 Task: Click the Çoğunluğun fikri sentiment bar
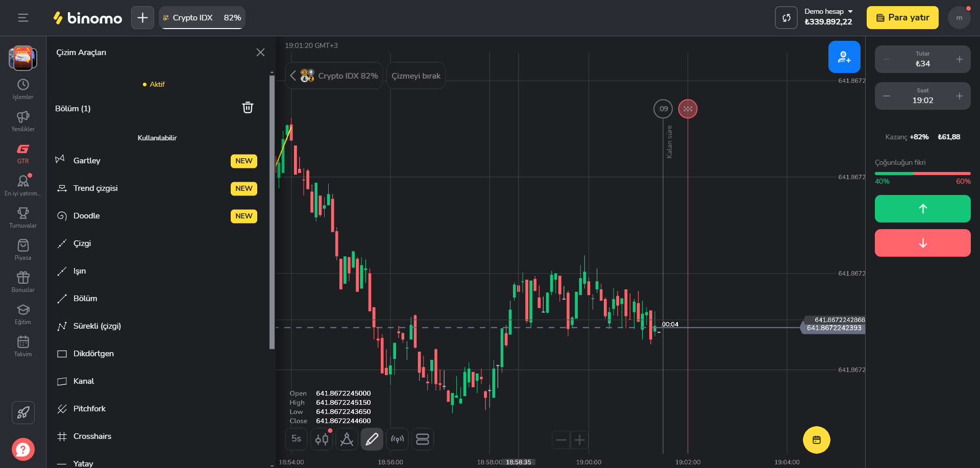click(922, 174)
